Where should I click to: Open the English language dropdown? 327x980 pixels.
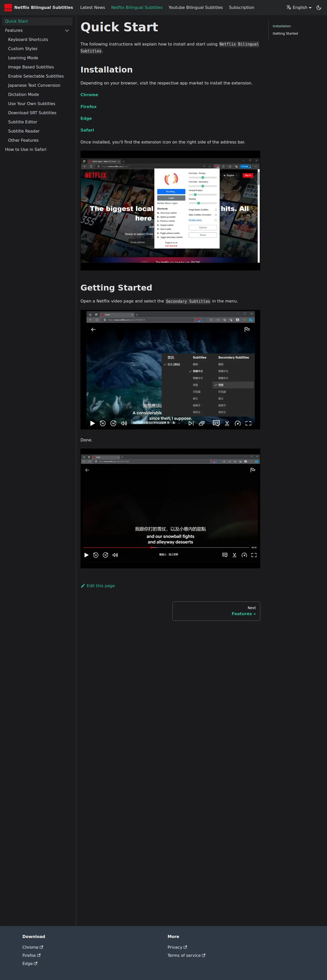[299, 8]
